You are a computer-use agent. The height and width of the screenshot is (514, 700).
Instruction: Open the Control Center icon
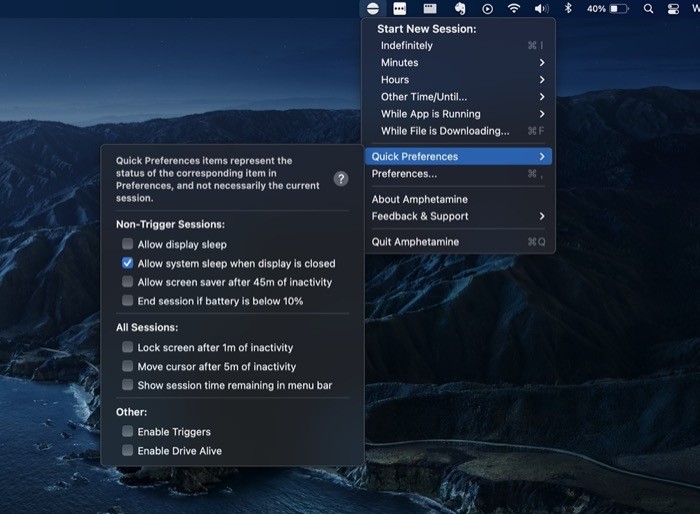[673, 8]
